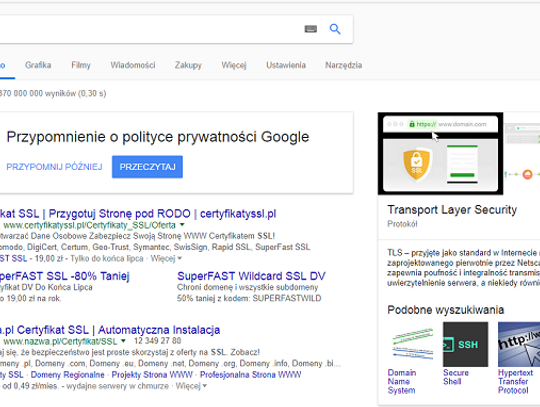Open the Filmy search tab
The height and width of the screenshot is (407, 540).
[81, 65]
